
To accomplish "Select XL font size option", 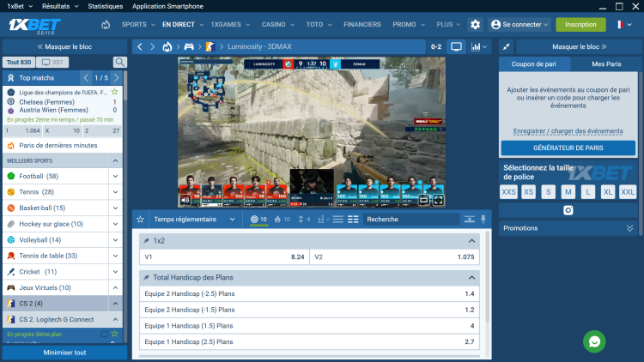I will coord(608,192).
